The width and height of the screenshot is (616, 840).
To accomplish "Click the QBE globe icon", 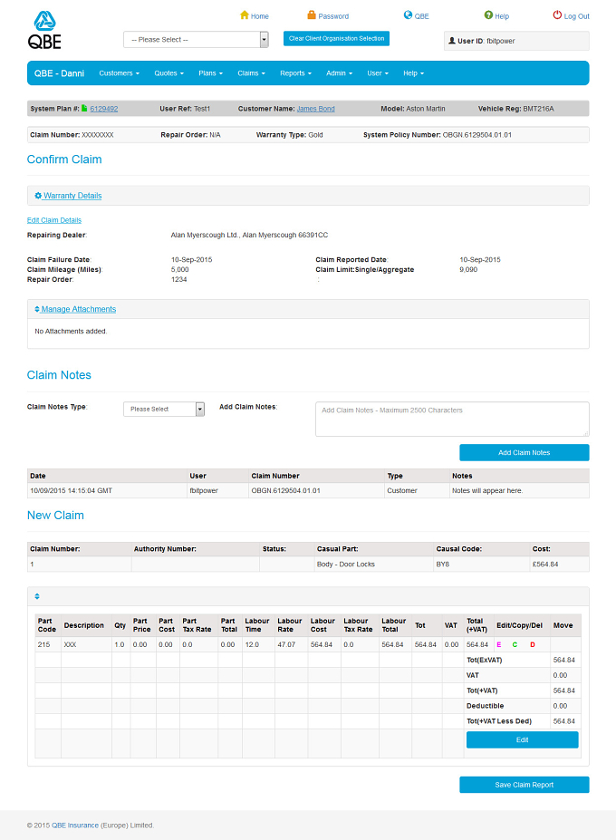I will click(408, 15).
